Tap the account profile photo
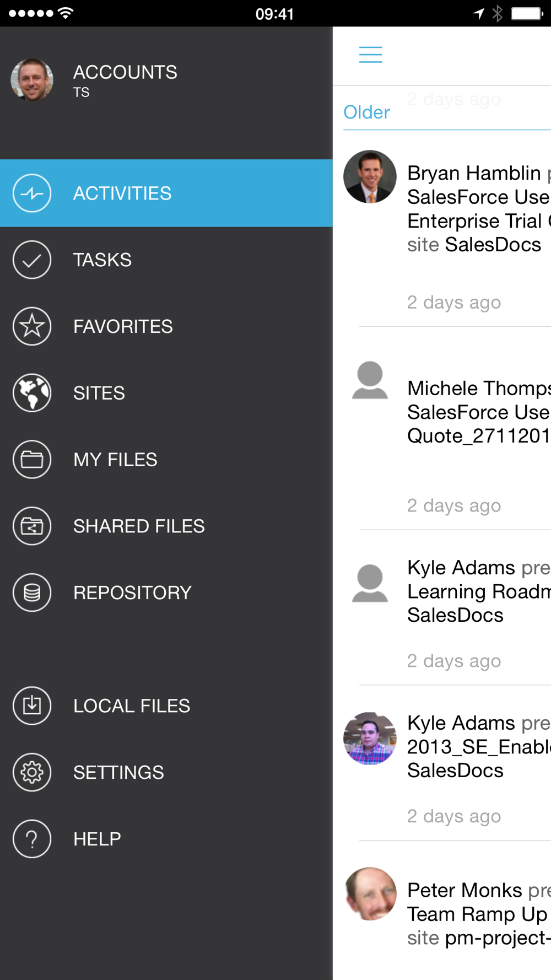 pos(32,80)
